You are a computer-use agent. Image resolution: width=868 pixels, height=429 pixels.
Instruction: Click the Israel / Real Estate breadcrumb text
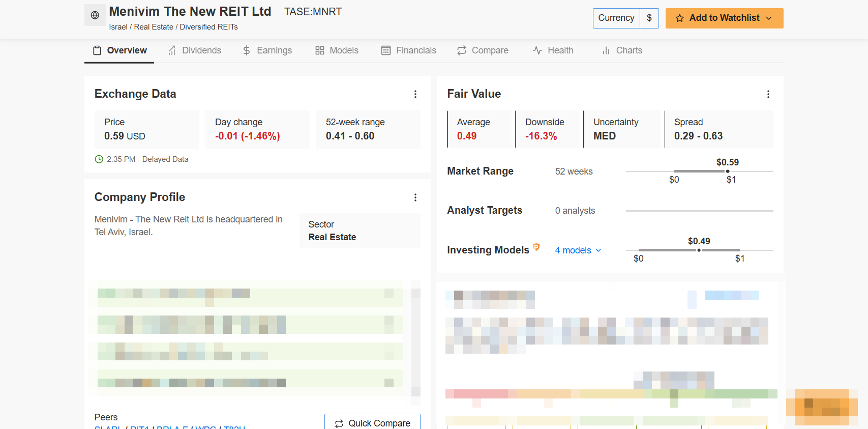pyautogui.click(x=173, y=27)
